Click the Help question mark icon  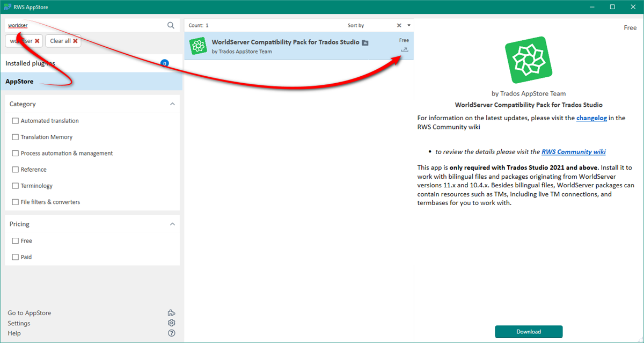click(172, 333)
